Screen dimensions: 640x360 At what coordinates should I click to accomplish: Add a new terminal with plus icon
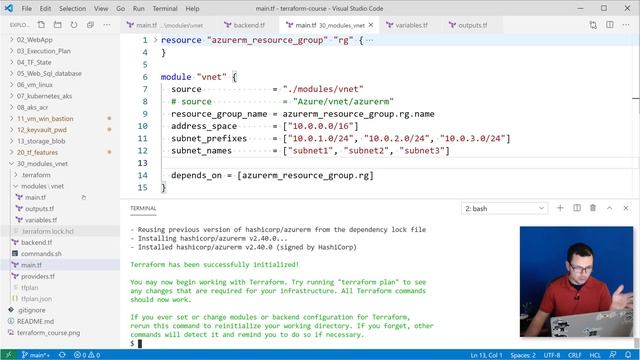(x=560, y=208)
